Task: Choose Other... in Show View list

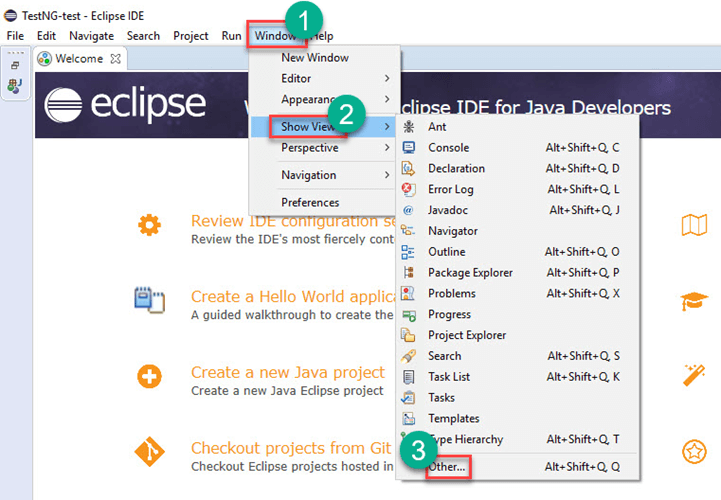Action: click(x=447, y=467)
